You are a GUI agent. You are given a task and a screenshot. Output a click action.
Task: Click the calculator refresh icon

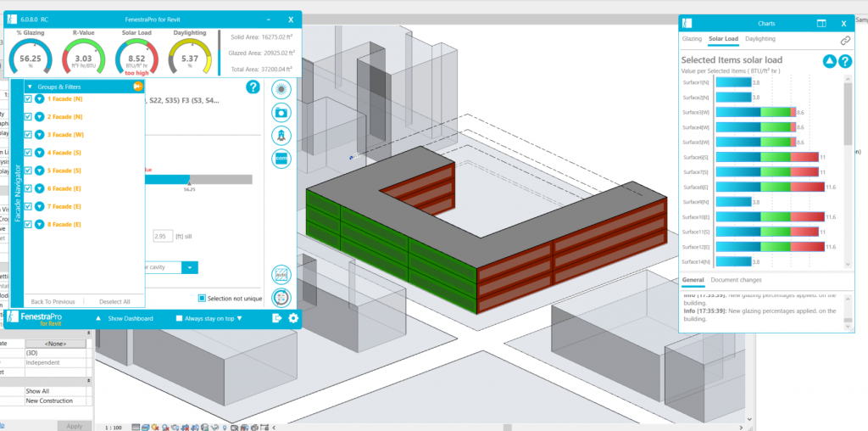pos(281,298)
